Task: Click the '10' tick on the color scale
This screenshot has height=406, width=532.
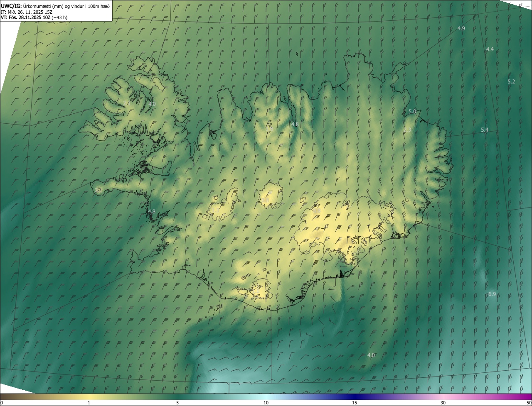Action: coord(266,403)
